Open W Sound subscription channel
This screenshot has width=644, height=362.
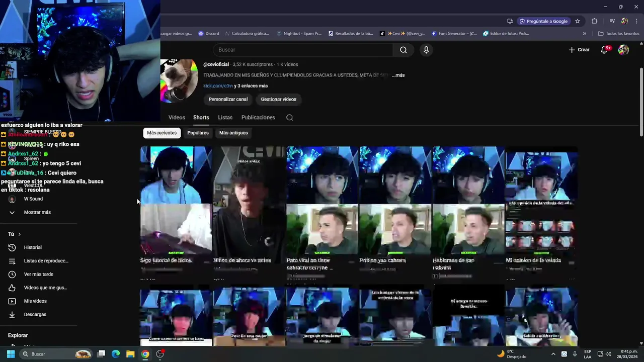coord(33,199)
